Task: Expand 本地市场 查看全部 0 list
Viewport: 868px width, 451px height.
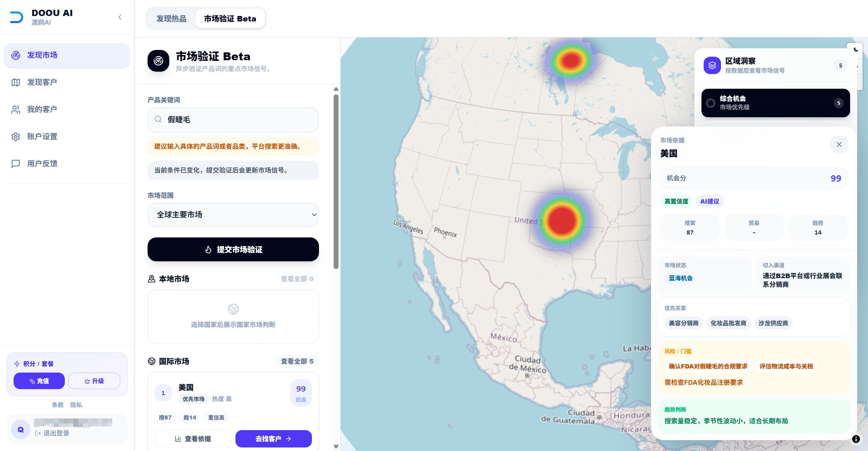Action: [297, 279]
